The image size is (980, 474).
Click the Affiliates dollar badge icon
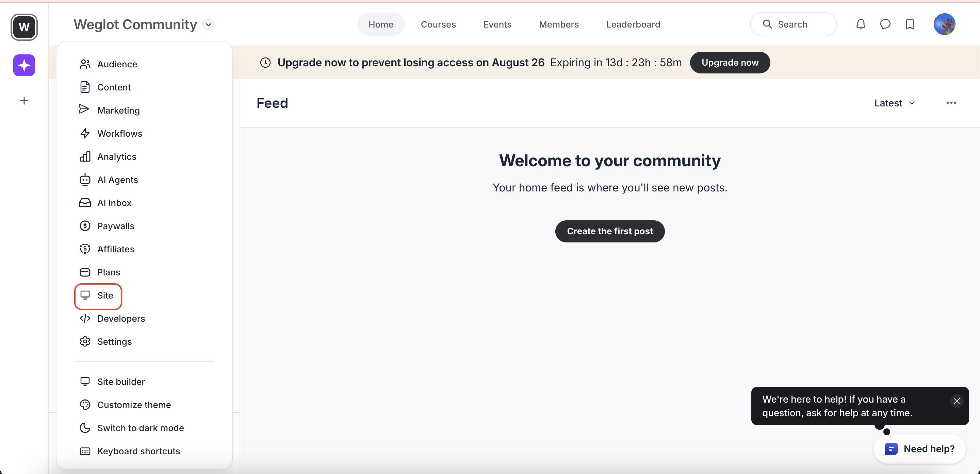(x=85, y=249)
